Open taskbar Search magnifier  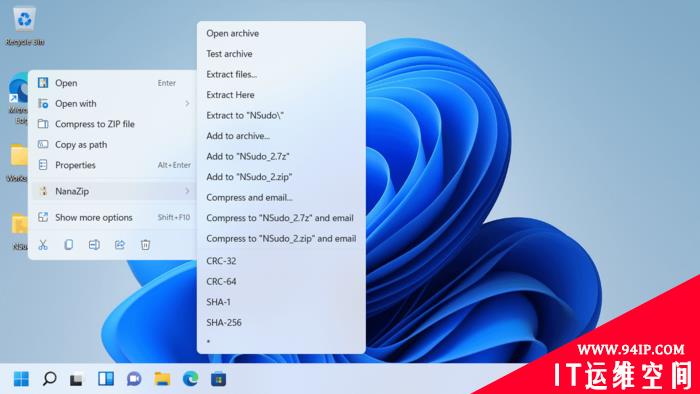[x=49, y=379]
